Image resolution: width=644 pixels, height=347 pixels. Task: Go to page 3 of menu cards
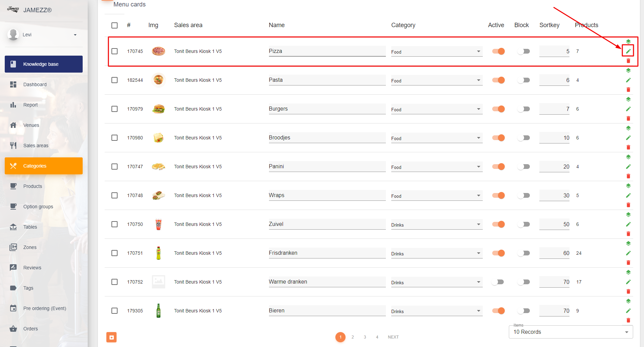tap(365, 337)
